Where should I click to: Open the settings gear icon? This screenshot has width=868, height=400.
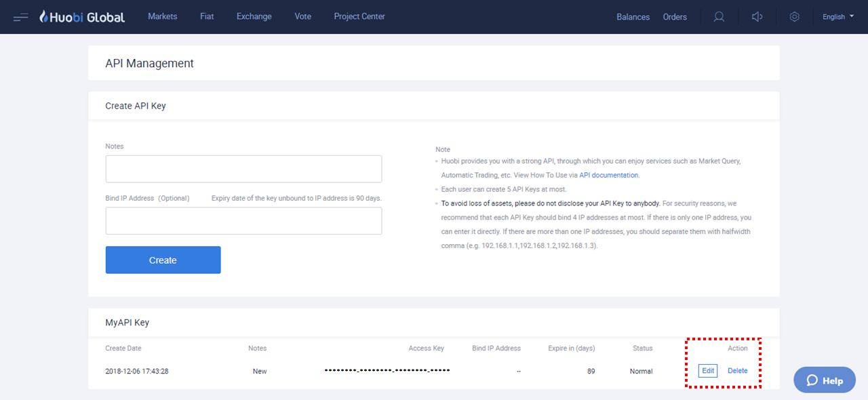click(795, 17)
